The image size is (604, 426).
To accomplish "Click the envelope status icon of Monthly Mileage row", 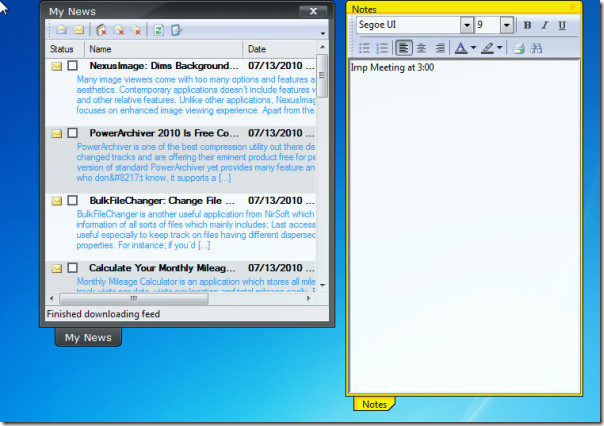I will [x=57, y=268].
